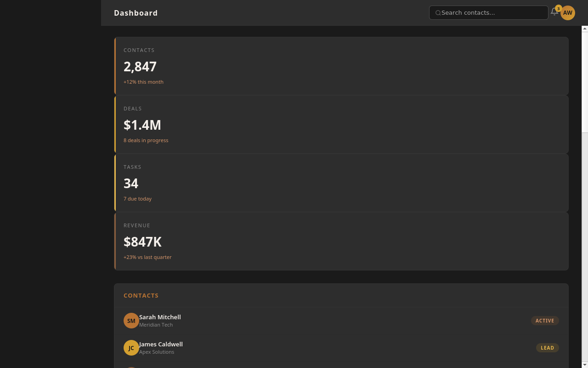Open Sarah Mitchell's contact name
The width and height of the screenshot is (588, 368).
pos(160,317)
